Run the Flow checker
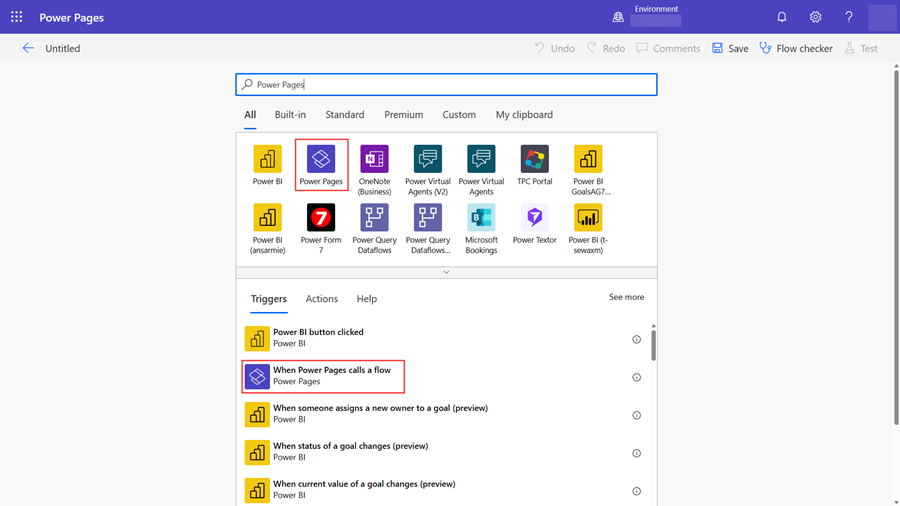This screenshot has width=900, height=506. (796, 48)
